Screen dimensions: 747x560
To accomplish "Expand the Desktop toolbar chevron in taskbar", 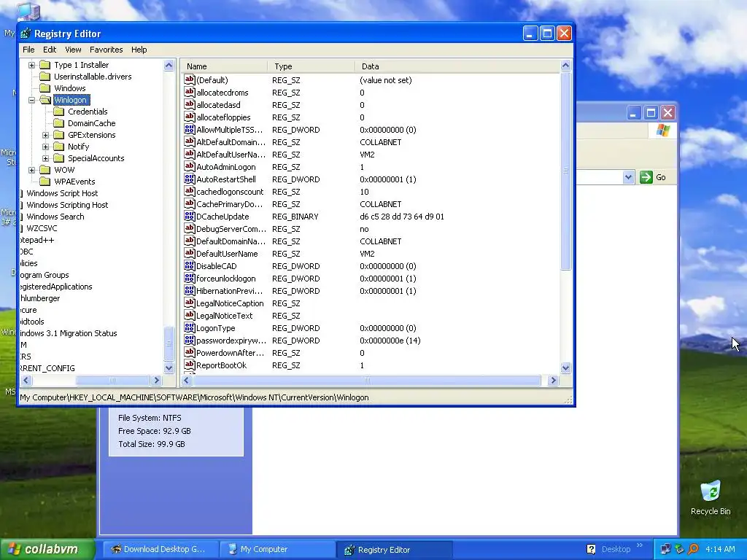I will [x=639, y=545].
